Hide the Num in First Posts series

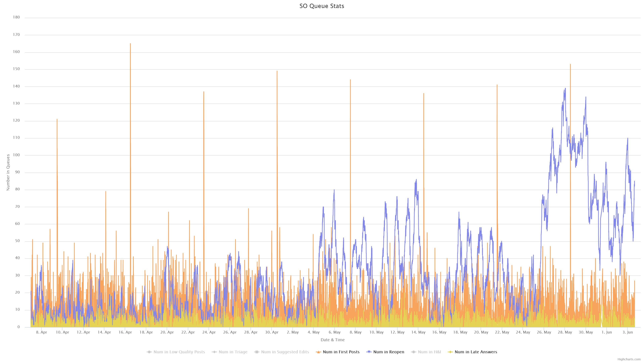pyautogui.click(x=338, y=352)
